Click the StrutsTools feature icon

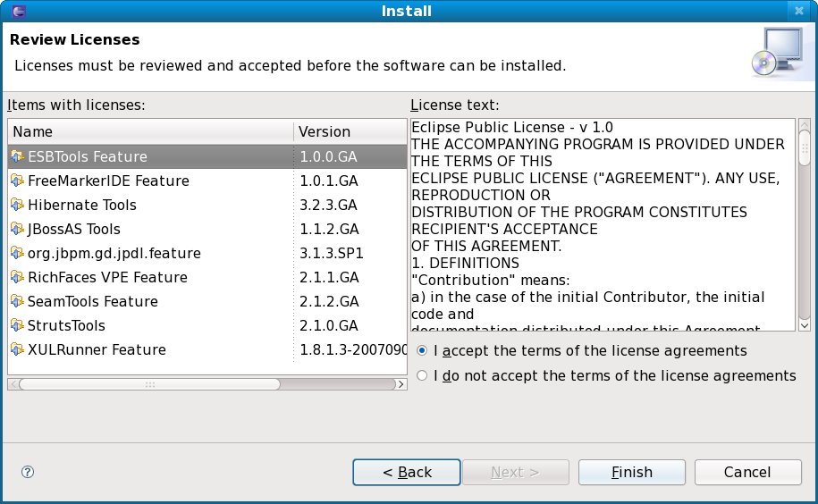click(x=18, y=325)
